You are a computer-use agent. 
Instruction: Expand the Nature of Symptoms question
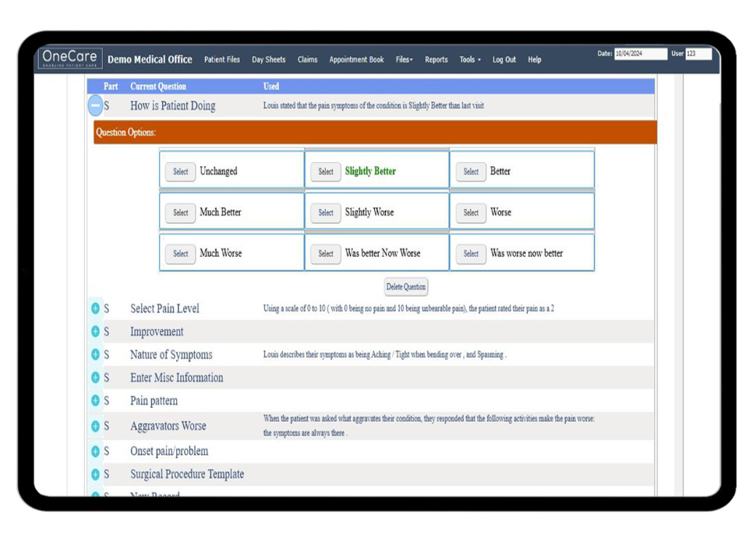(x=95, y=354)
